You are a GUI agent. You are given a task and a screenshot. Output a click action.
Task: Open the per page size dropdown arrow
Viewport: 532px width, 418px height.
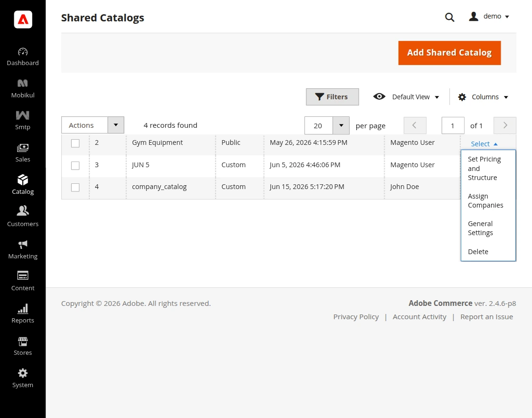point(341,125)
